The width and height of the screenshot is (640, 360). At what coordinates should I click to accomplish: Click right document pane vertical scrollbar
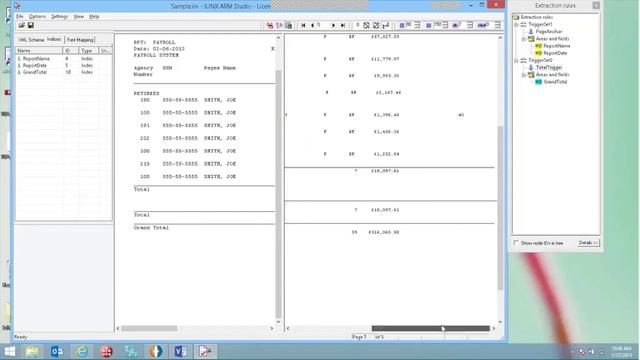pos(500,208)
